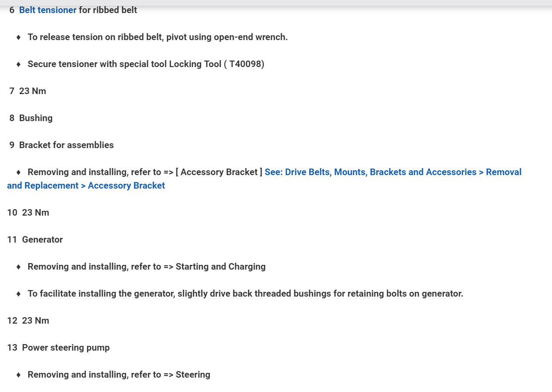Select item 12 torque value 23 Nm
The width and height of the screenshot is (552, 392).
pyautogui.click(x=36, y=321)
